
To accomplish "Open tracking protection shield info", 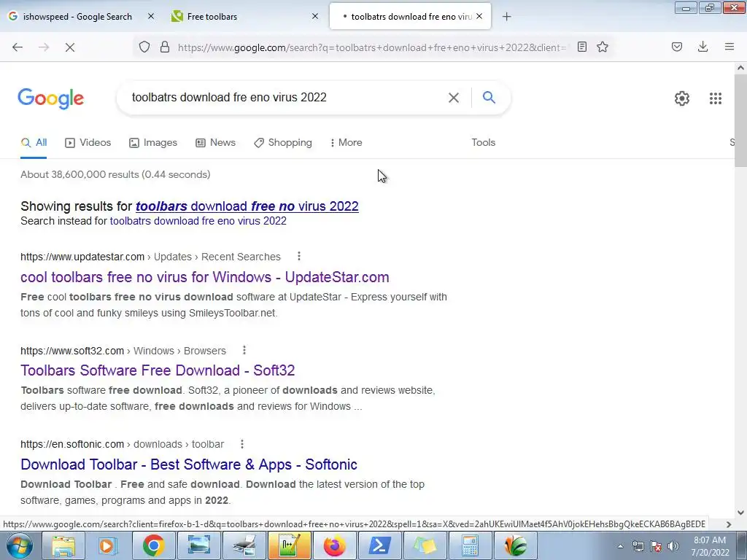I will coord(144,47).
